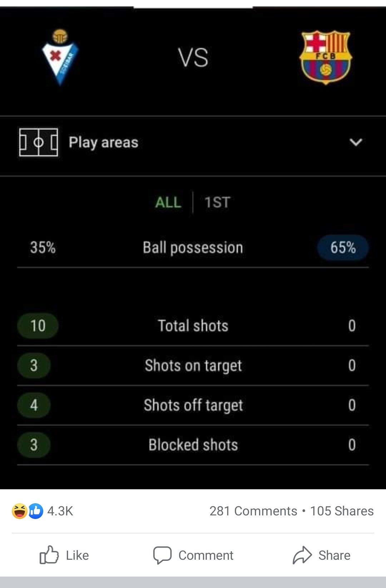Select the ALL stats tab
386x588 pixels.
pos(168,202)
